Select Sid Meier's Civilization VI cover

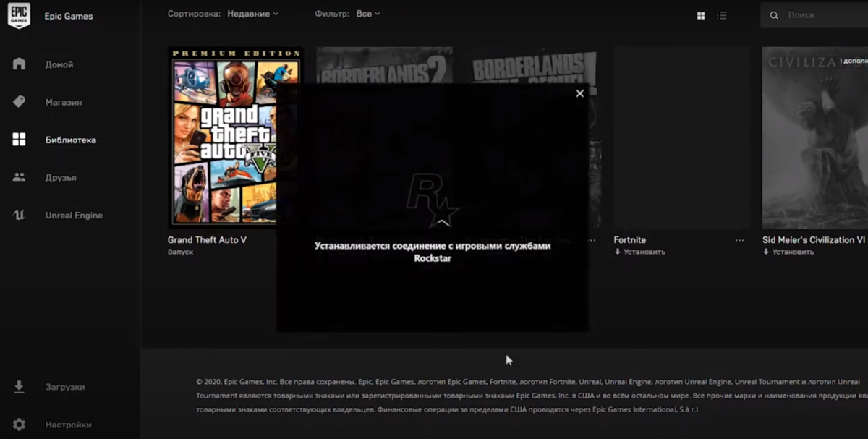coord(814,137)
